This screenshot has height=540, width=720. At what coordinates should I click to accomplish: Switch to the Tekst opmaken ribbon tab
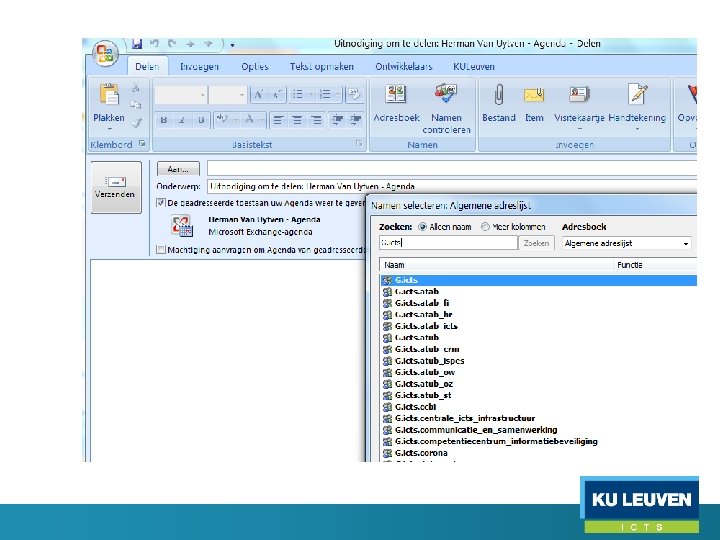click(321, 67)
